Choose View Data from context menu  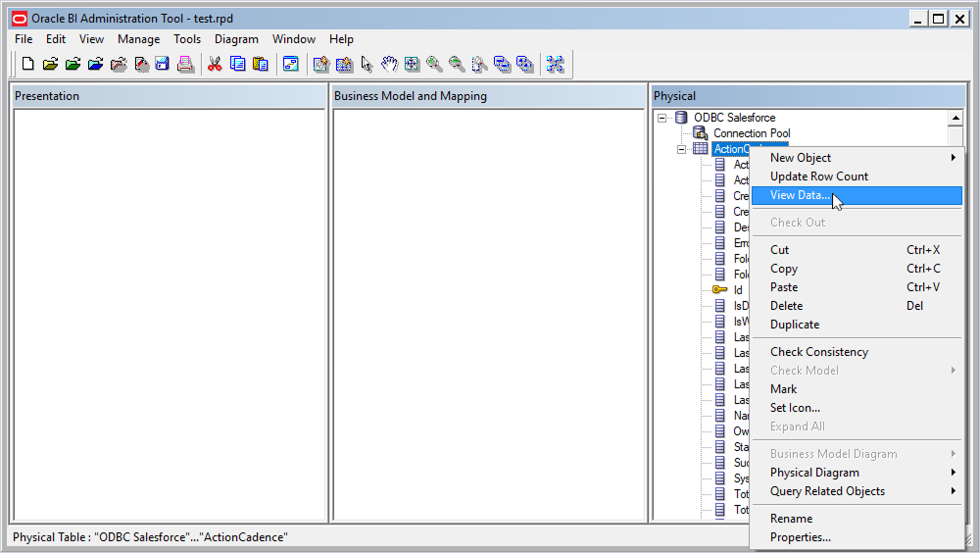(857, 195)
